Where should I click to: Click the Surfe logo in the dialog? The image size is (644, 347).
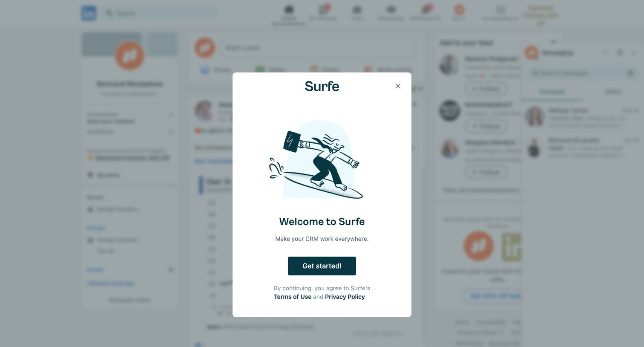tap(322, 86)
